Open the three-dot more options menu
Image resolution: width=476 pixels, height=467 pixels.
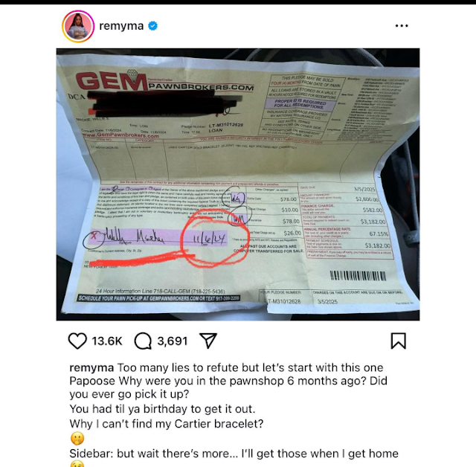point(402,26)
